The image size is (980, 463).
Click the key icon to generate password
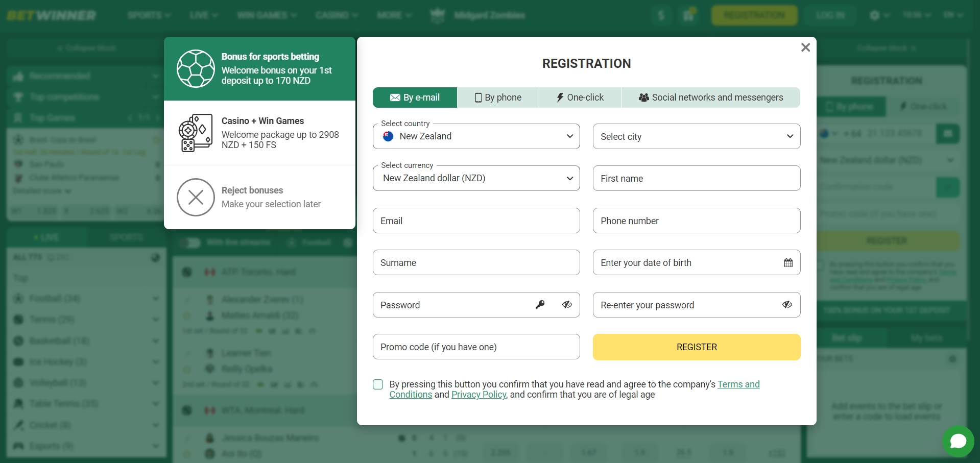(540, 305)
